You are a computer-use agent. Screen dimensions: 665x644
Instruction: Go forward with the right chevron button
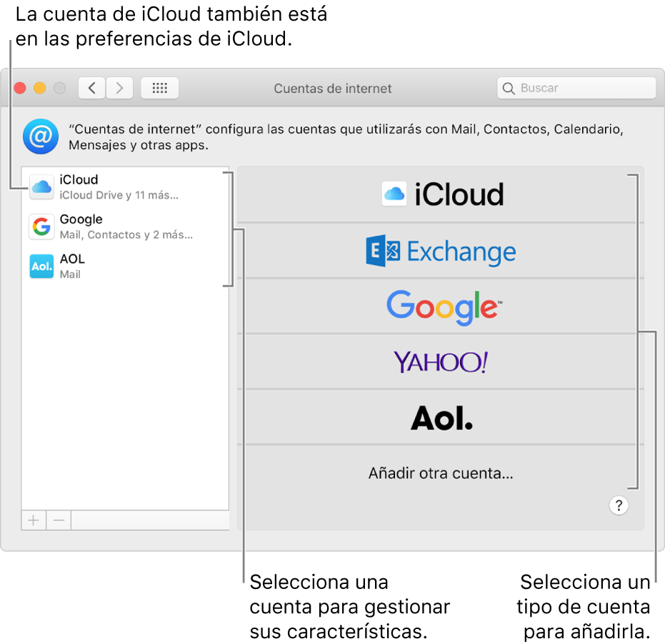tap(119, 89)
